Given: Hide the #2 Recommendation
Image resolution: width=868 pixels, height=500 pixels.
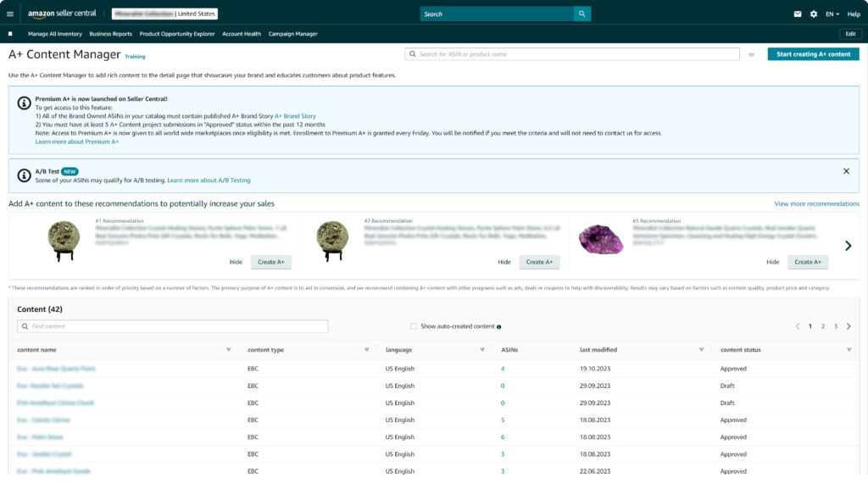Looking at the screenshot, I should (x=504, y=262).
